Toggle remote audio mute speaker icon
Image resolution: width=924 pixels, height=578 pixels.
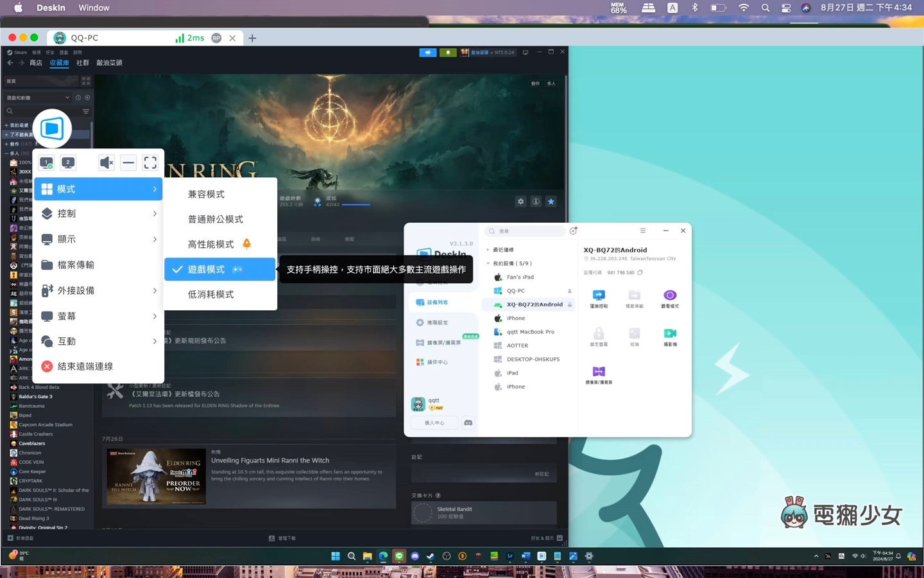point(107,163)
